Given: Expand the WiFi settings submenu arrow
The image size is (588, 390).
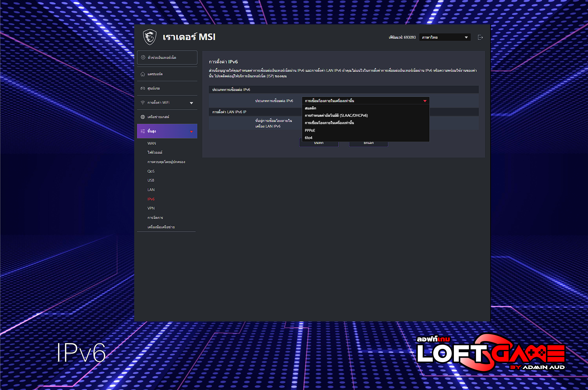Looking at the screenshot, I should [x=191, y=103].
